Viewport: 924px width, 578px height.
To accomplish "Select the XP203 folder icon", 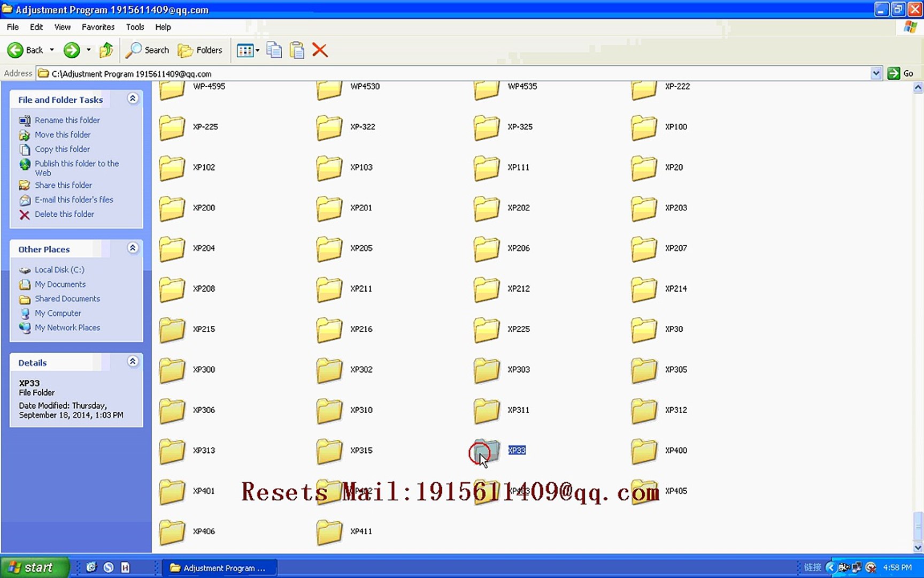I will (644, 208).
